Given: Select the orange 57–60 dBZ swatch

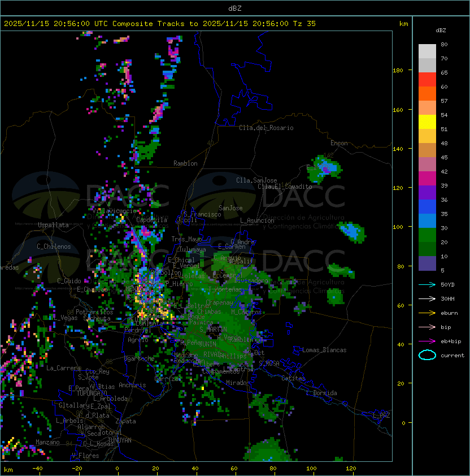Looking at the screenshot, I should click(x=427, y=94).
